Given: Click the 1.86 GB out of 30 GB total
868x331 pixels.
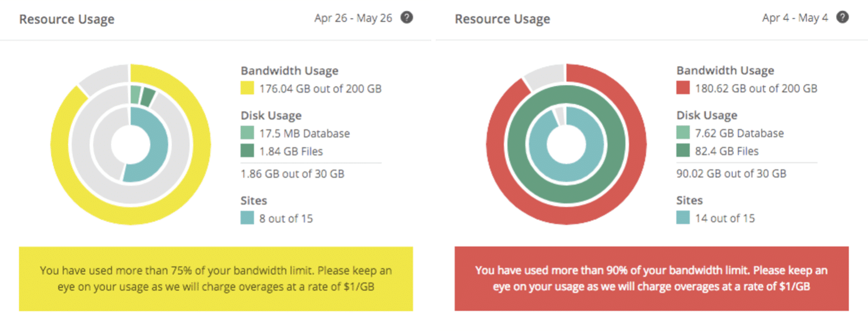Looking at the screenshot, I should (x=292, y=174).
